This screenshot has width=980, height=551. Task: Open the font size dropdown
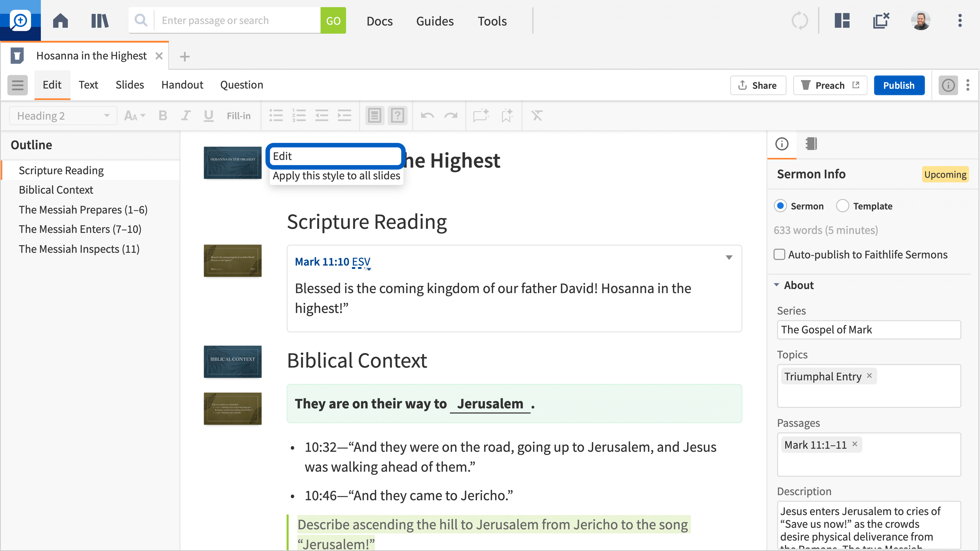[x=135, y=116]
